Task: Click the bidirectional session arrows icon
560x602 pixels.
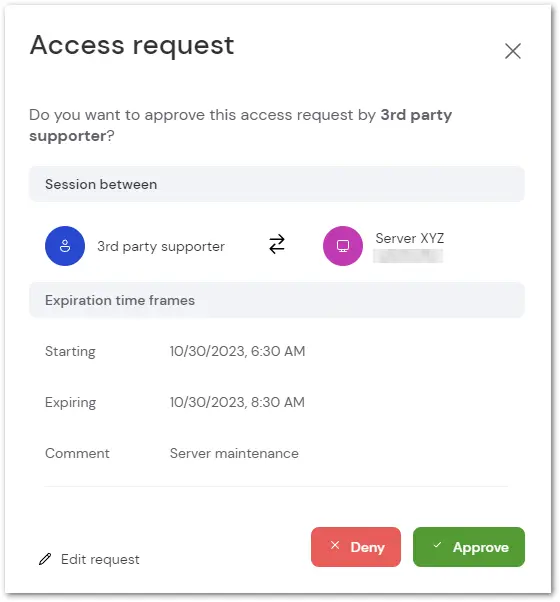Action: (x=277, y=245)
